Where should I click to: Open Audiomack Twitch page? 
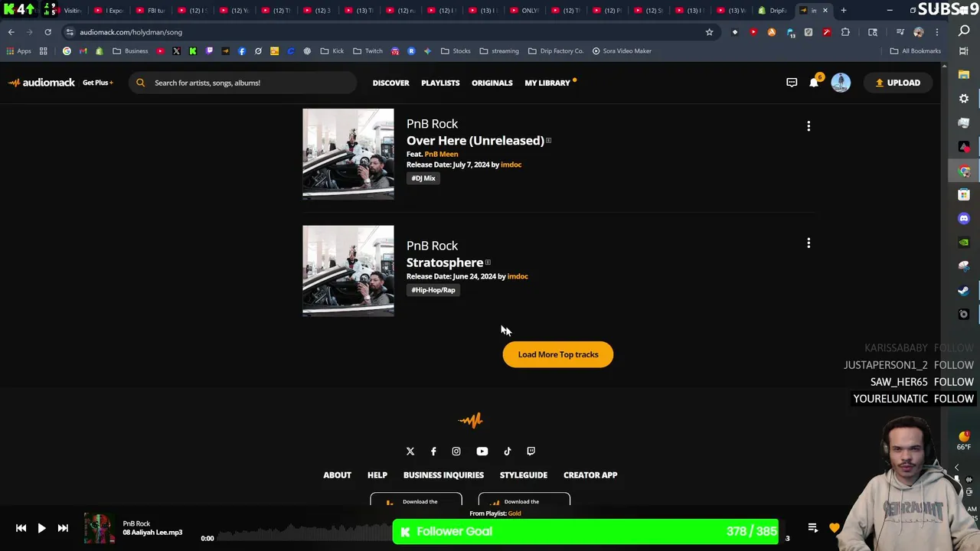531,452
